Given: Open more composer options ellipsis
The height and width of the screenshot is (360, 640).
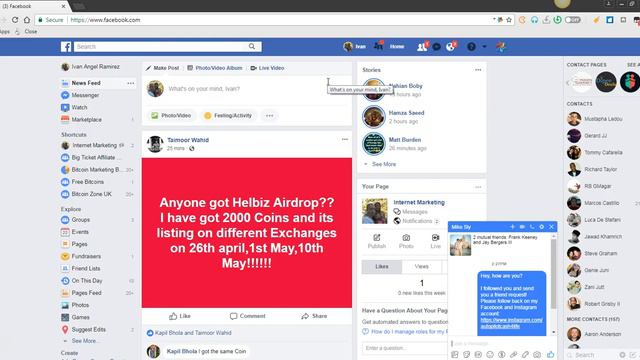Looking at the screenshot, I should click(269, 116).
